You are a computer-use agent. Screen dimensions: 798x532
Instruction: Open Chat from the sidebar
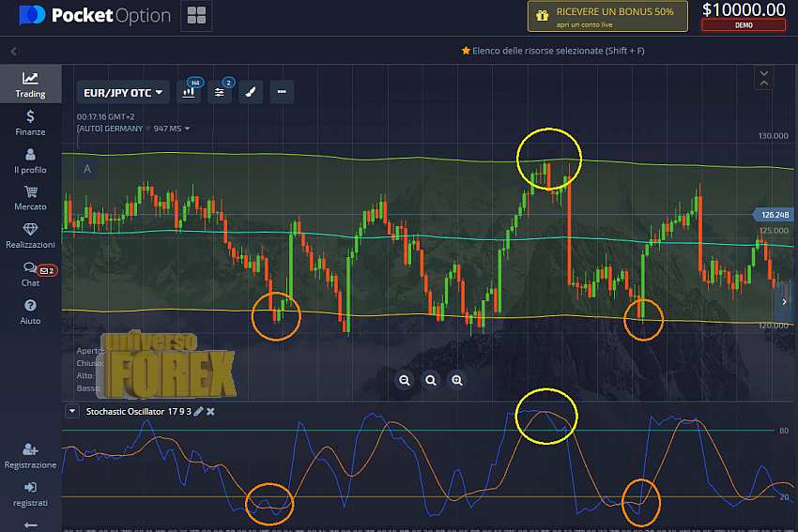(30, 274)
